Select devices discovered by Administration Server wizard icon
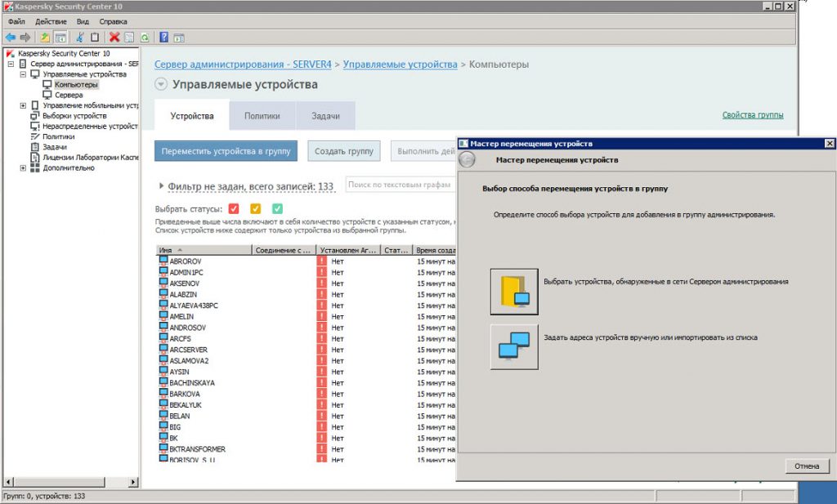The image size is (837, 504). [x=513, y=290]
